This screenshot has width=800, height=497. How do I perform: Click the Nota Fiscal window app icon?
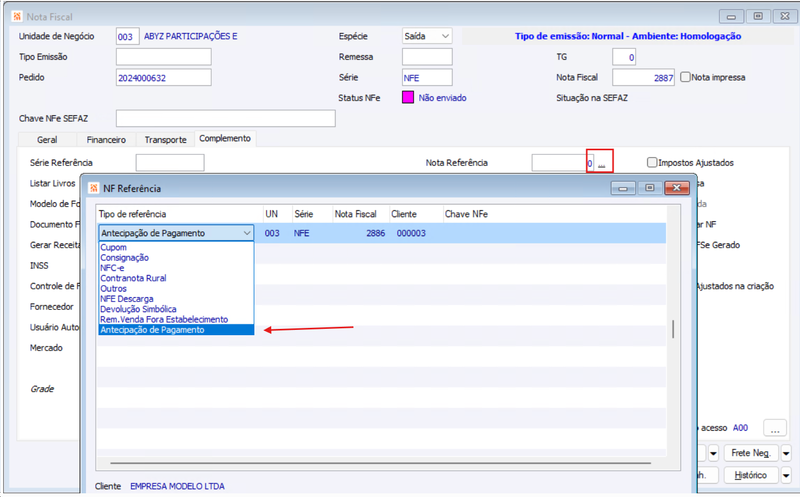(17, 17)
